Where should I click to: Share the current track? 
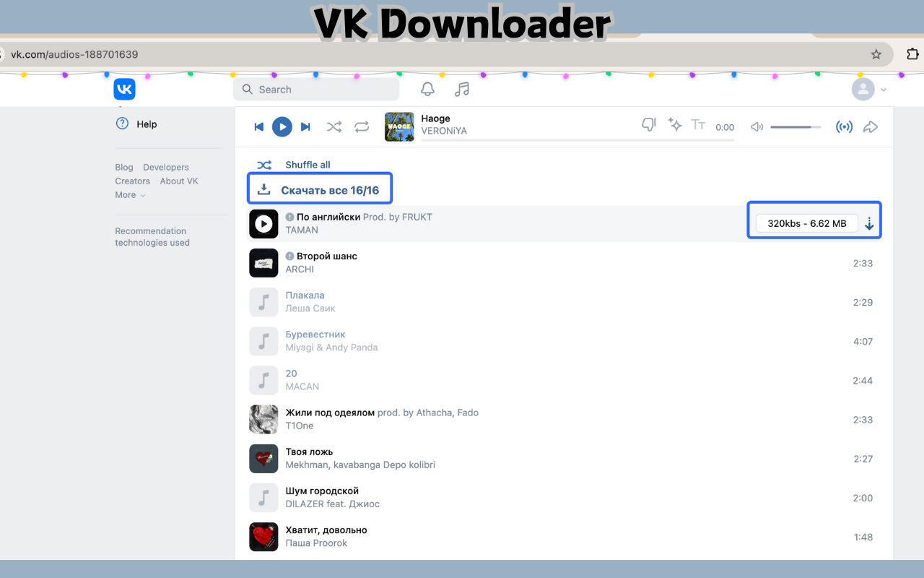(x=871, y=126)
